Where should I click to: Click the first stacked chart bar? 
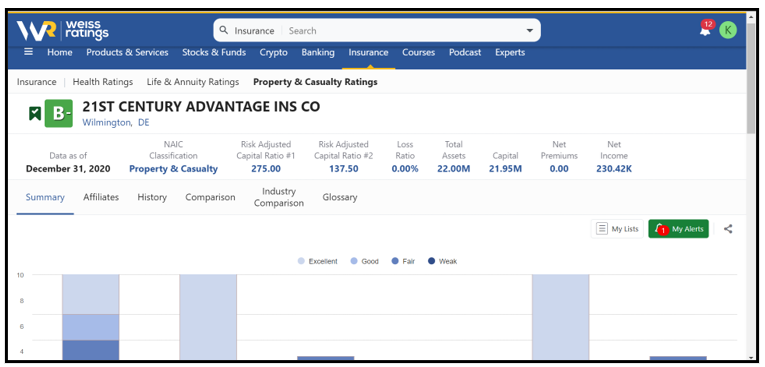tap(90, 317)
